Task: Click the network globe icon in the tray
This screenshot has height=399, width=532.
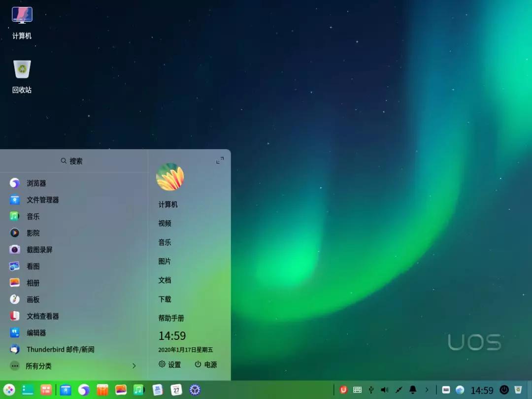Action: tap(460, 389)
